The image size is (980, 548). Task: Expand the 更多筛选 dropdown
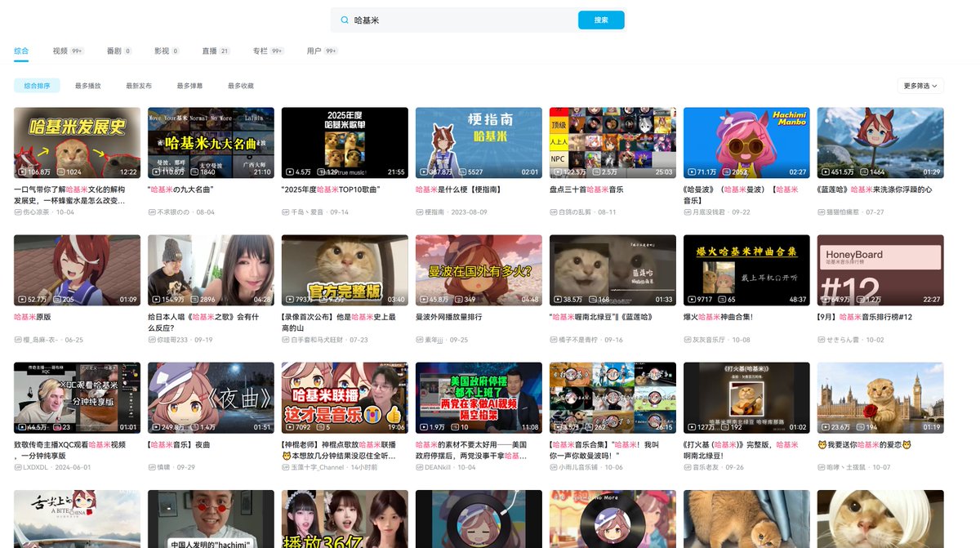920,85
